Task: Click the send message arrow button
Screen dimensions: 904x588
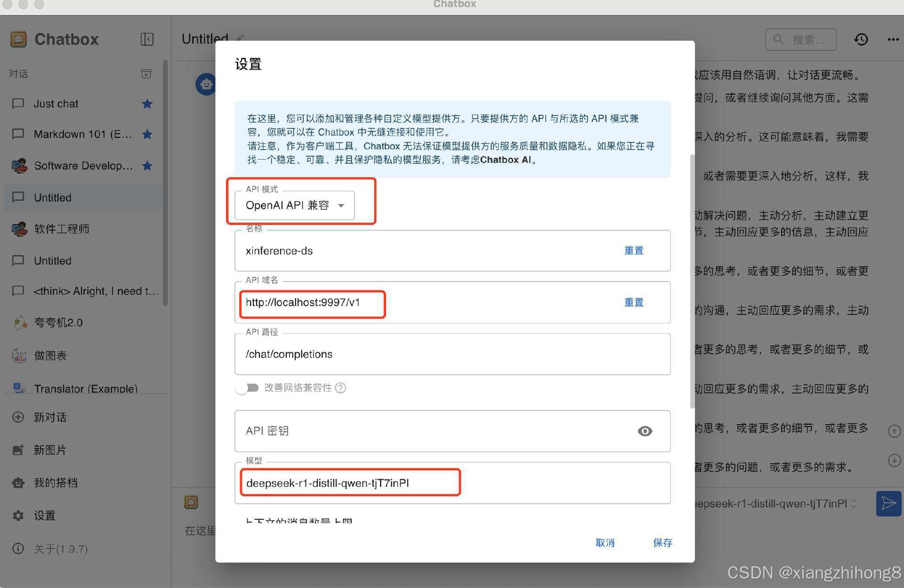Action: (888, 503)
